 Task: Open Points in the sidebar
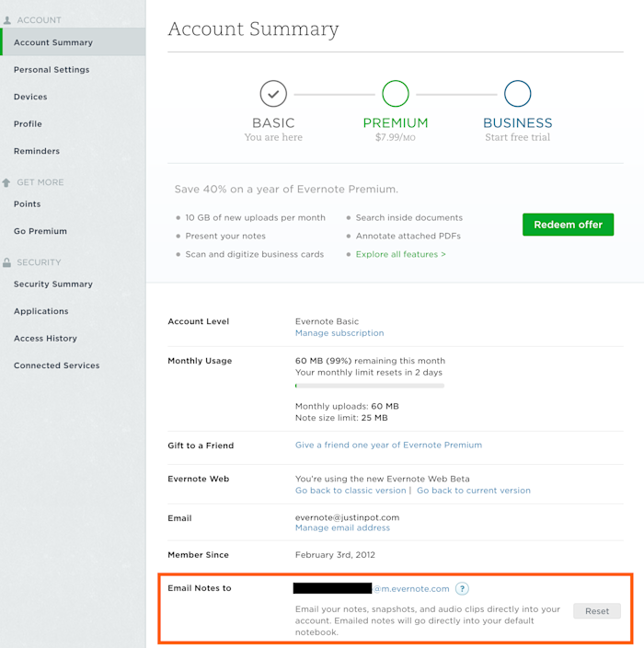point(28,203)
